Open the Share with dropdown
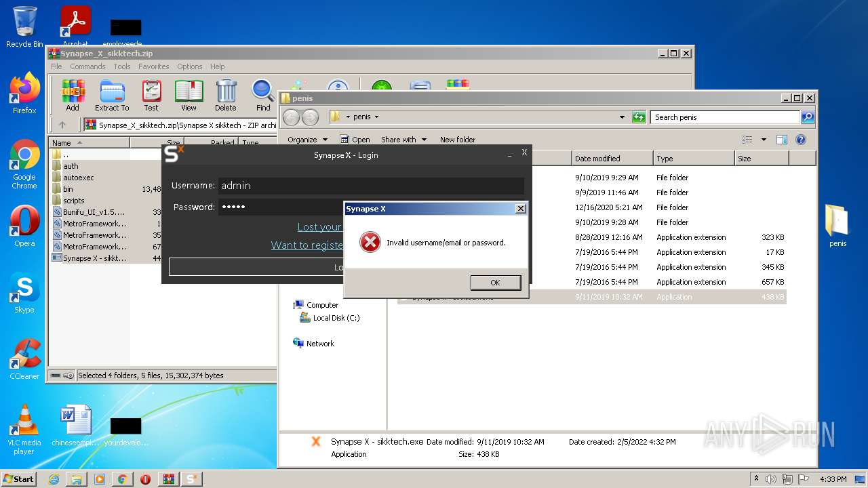Screen dimensions: 868x488 [x=403, y=140]
